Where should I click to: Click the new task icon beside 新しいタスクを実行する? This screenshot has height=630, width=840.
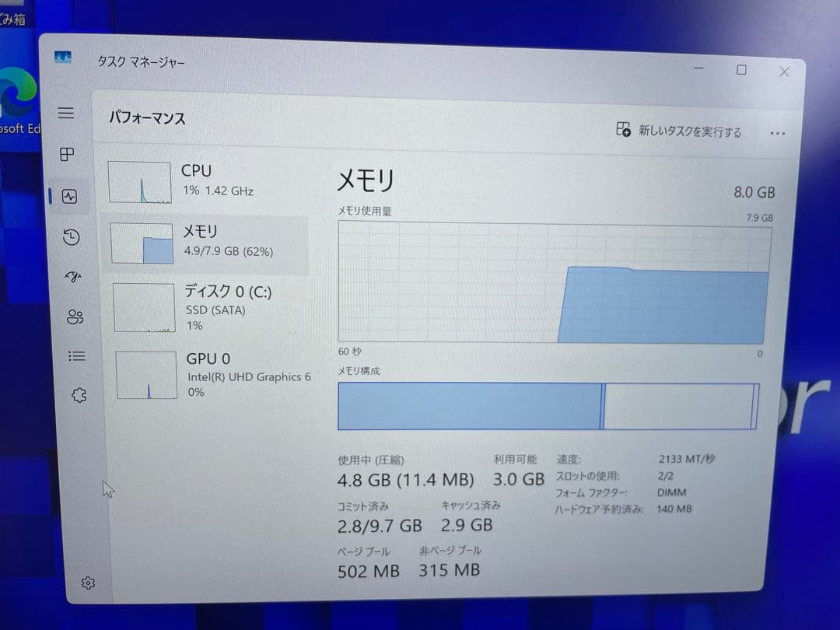click(x=622, y=130)
